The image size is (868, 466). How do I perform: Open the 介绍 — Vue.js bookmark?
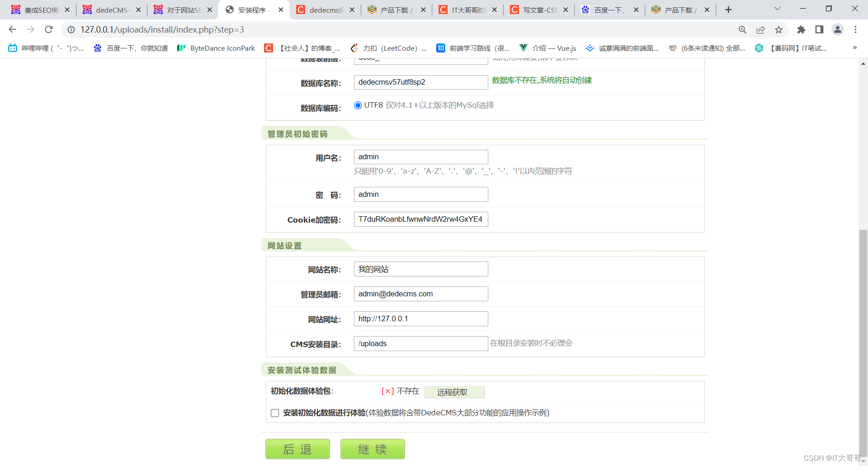(x=548, y=48)
